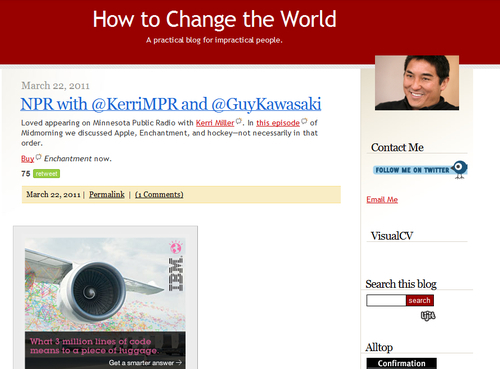Click the Twitter bird icon in the badge
This screenshot has height=369, width=500.
(x=460, y=169)
